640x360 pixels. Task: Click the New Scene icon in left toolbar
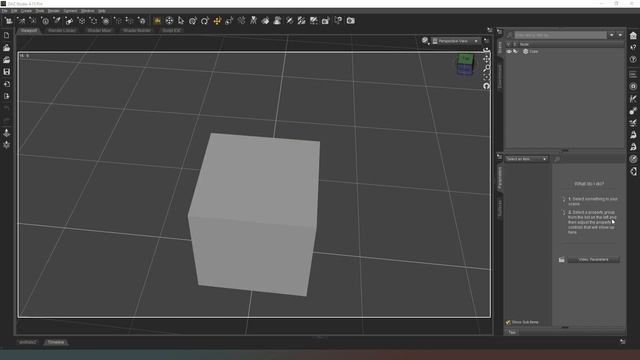(x=7, y=36)
